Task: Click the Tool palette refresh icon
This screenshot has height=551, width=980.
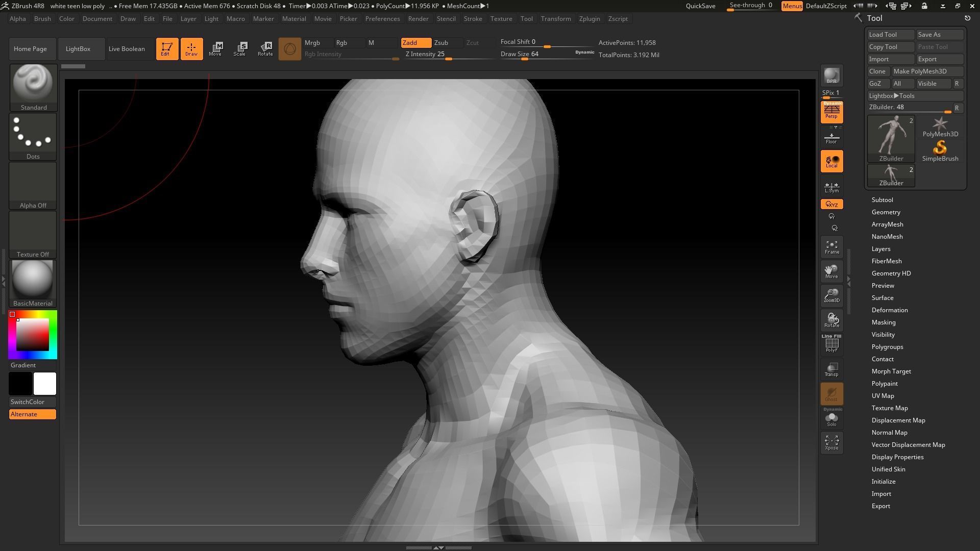Action: pos(967,18)
